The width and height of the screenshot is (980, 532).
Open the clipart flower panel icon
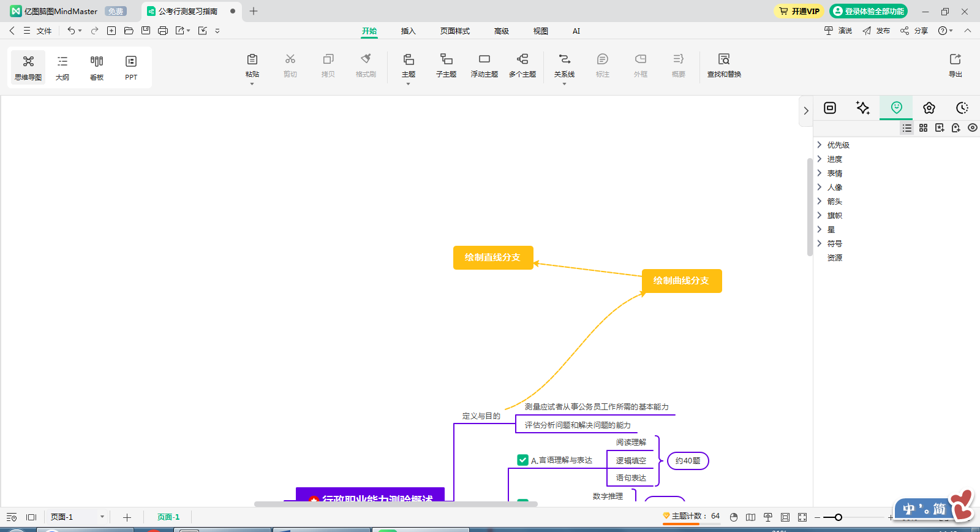929,108
